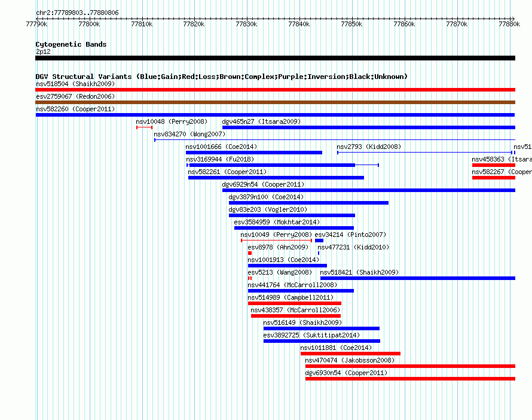Click the Cytogenetic Bands track title
Image resolution: width=532 pixels, height=420 pixels.
[x=71, y=44]
